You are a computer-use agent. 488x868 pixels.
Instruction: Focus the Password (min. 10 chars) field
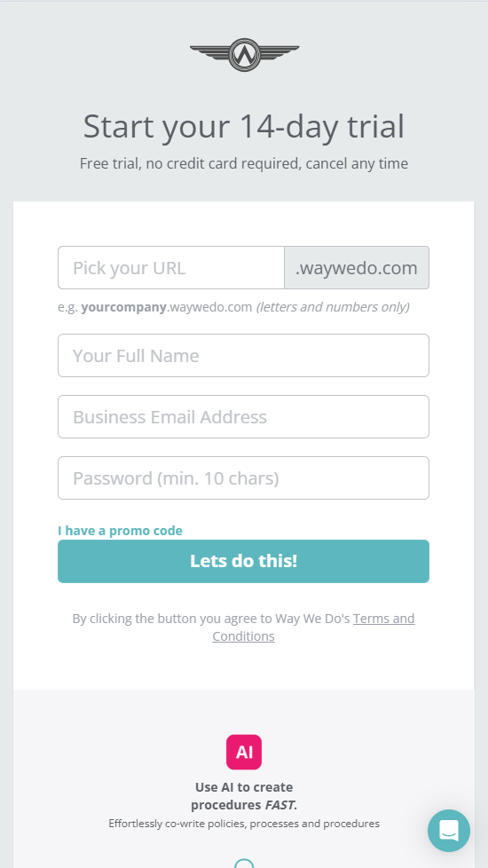pos(243,477)
